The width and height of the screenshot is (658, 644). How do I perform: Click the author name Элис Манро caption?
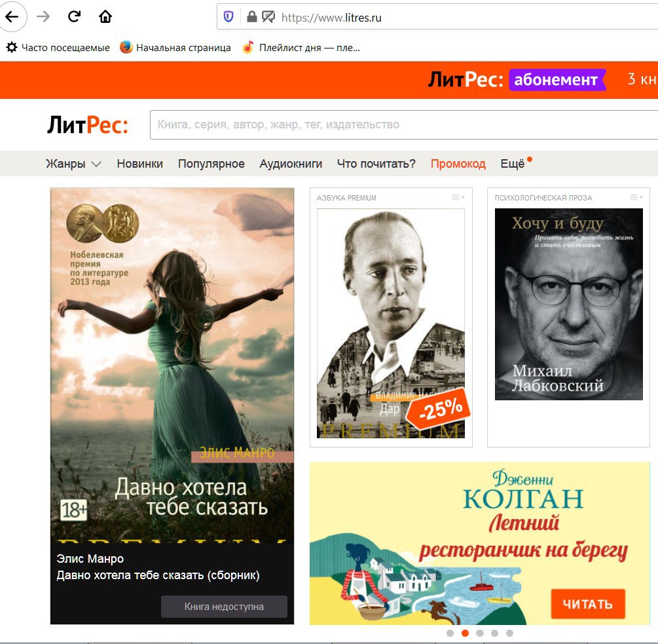pyautogui.click(x=90, y=559)
